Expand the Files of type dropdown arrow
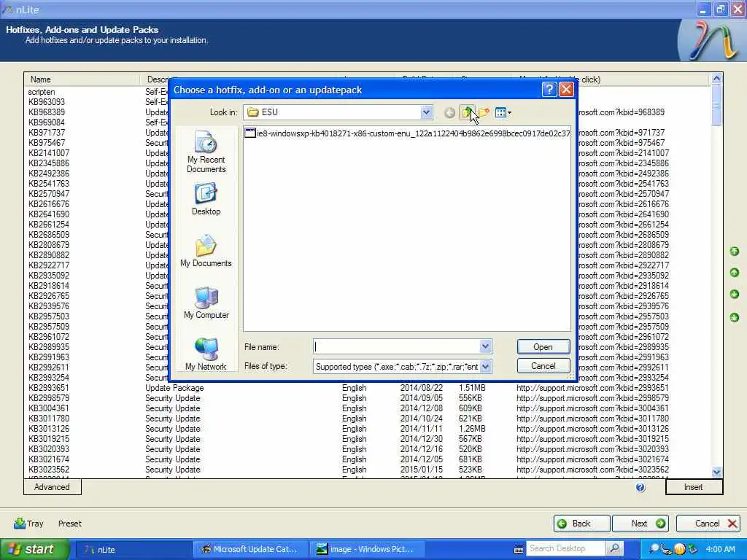This screenshot has height=560, width=747. click(485, 366)
